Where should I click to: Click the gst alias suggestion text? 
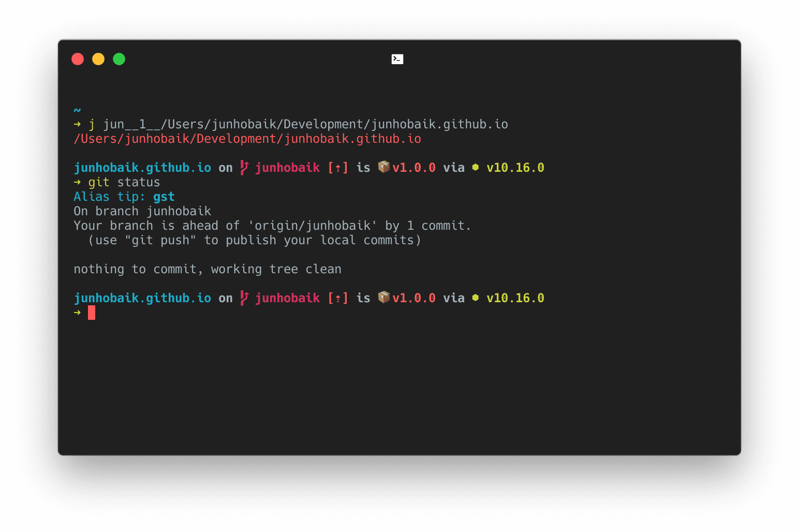(x=164, y=197)
